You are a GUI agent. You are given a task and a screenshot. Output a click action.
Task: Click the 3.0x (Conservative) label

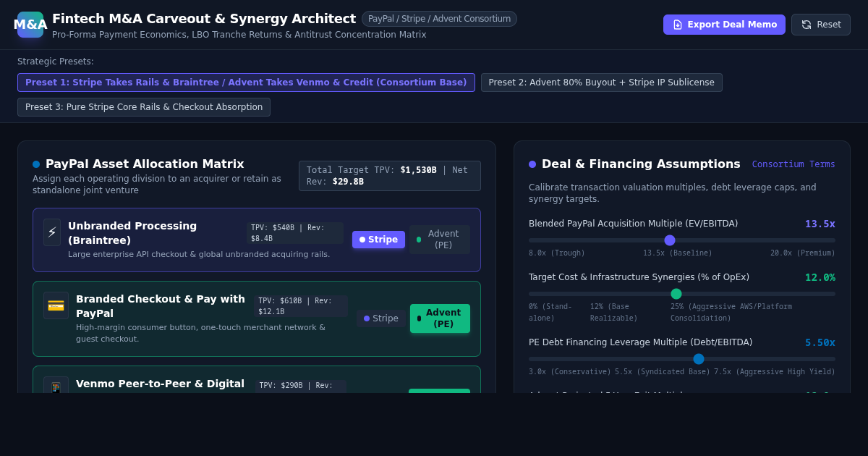click(570, 372)
